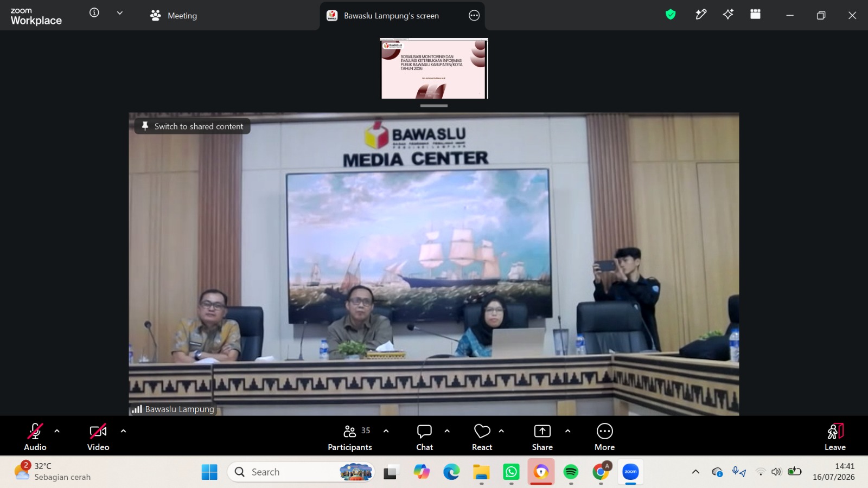Open the More options icon
The width and height of the screenshot is (868, 488).
pos(604,438)
